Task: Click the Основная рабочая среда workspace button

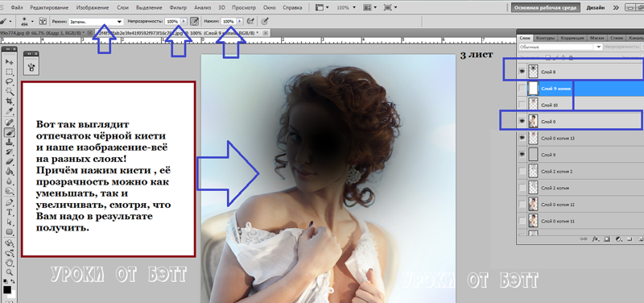Action: (x=546, y=7)
